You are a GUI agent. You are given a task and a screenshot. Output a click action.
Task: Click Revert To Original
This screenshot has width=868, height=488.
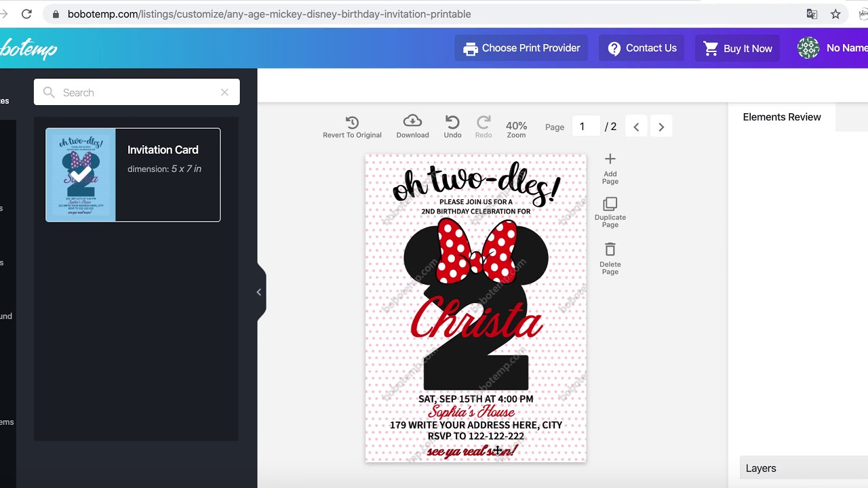[352, 127]
